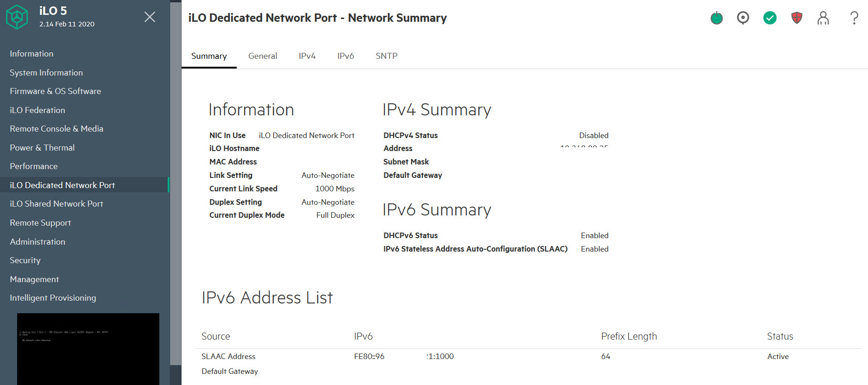Open the Security menu item
The width and height of the screenshot is (868, 385).
coord(25,260)
